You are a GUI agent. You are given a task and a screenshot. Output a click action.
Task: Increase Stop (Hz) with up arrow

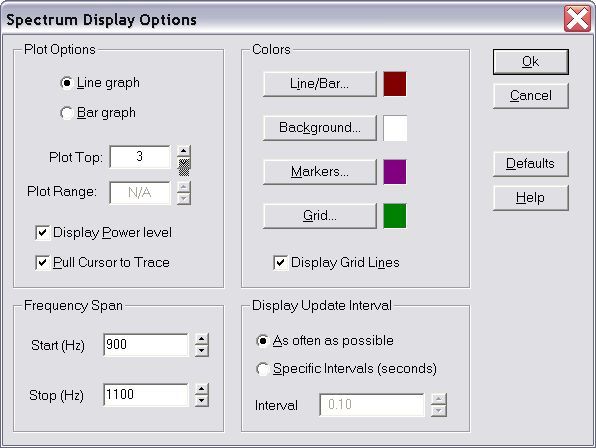tap(201, 389)
